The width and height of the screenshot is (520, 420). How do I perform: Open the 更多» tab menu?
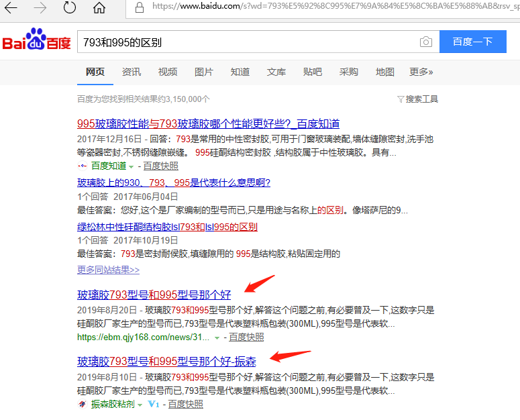tap(421, 72)
